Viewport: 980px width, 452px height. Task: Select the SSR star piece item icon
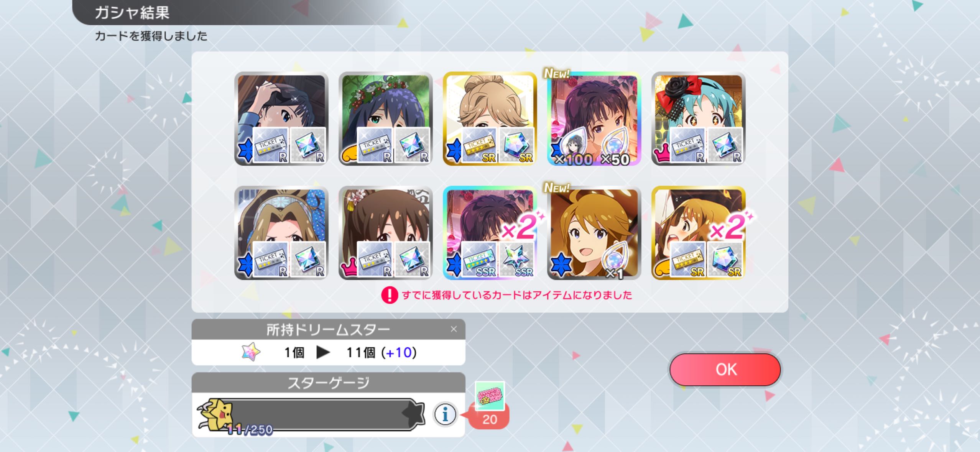coord(516,260)
